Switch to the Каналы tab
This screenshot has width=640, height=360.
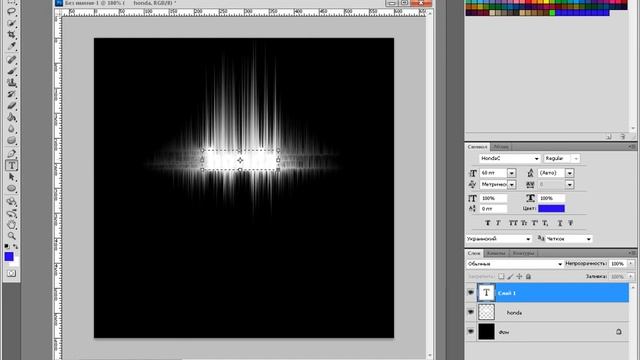click(x=496, y=253)
